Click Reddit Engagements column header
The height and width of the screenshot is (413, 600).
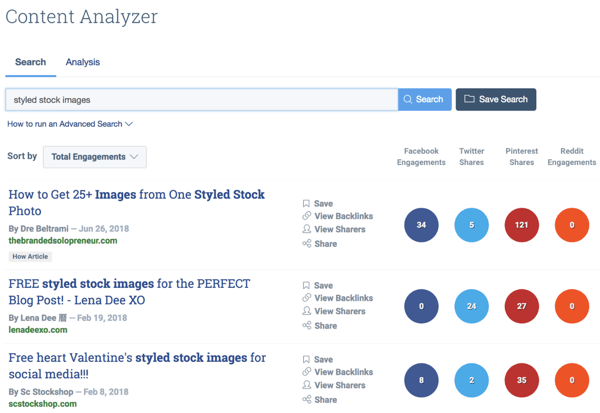572,157
